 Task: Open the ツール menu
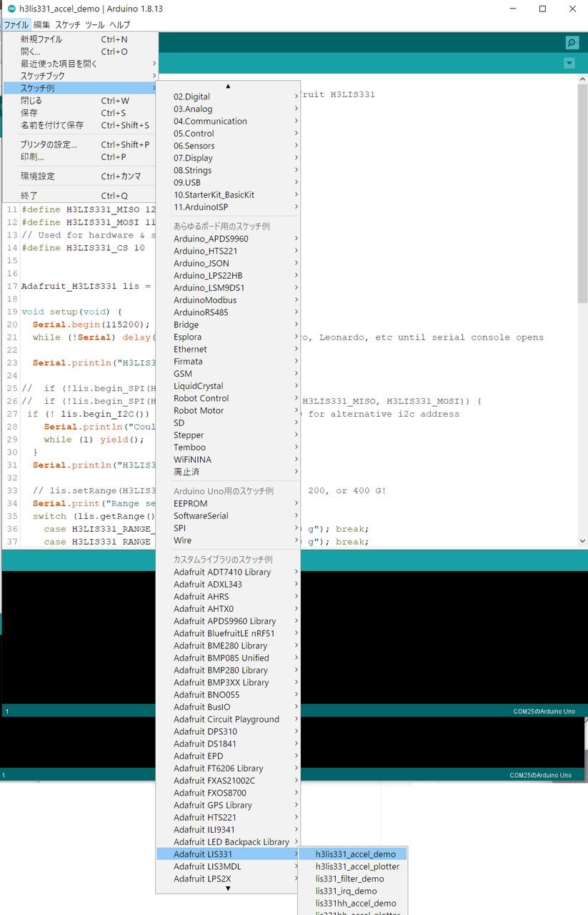pos(94,24)
